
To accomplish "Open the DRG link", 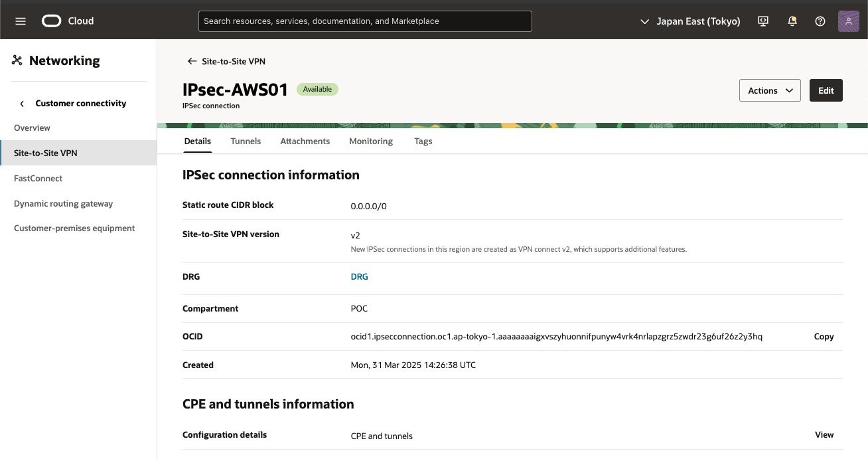I will pos(359,277).
